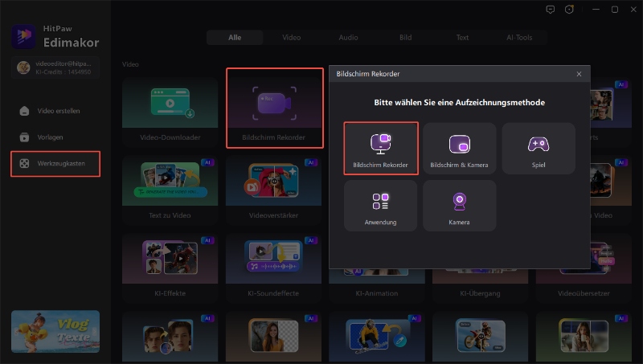Screen dimensions: 643x364
Task: Open the Text zu Video tool
Action: click(170, 185)
